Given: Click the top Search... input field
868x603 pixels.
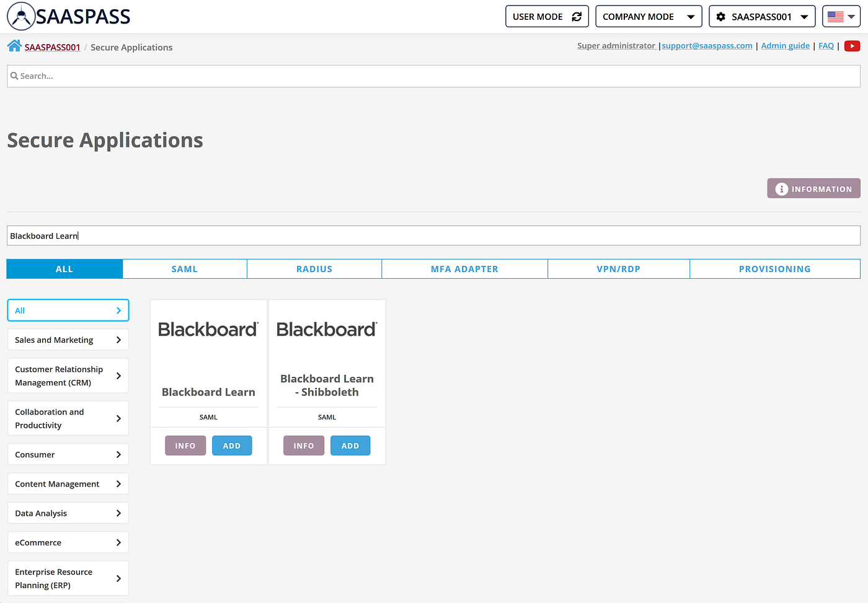Looking at the screenshot, I should pos(433,76).
